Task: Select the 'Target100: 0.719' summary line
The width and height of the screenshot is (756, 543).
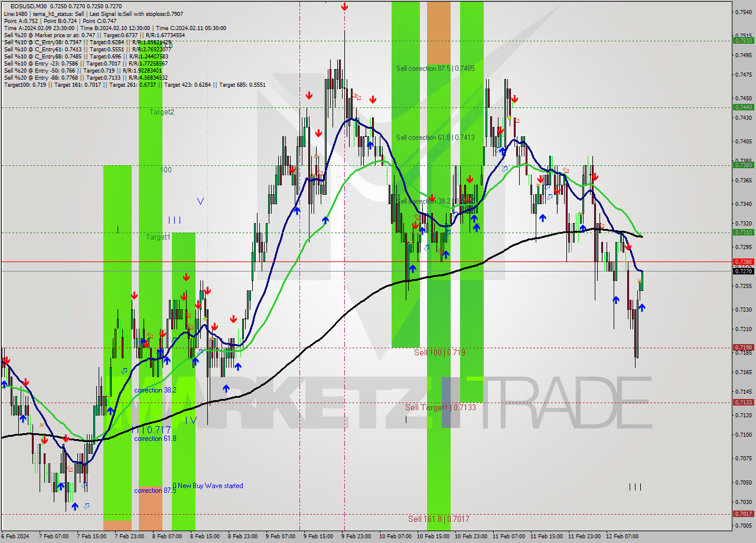Action: [x=135, y=84]
